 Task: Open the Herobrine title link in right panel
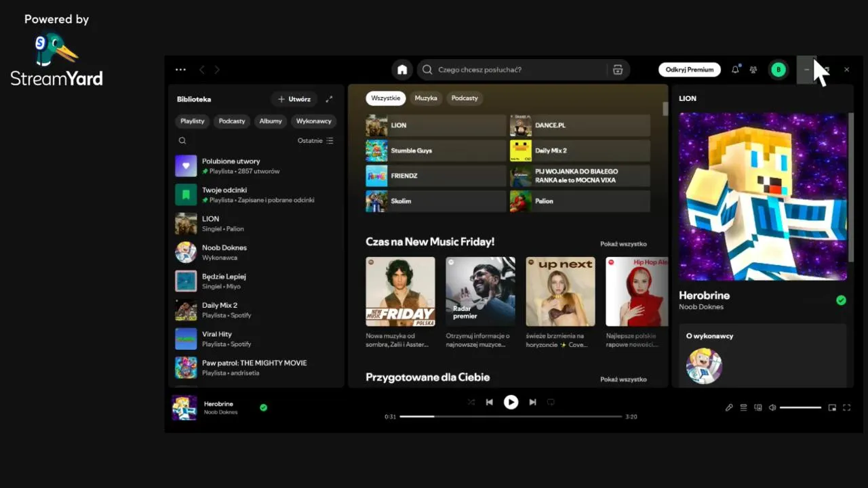coord(704,296)
